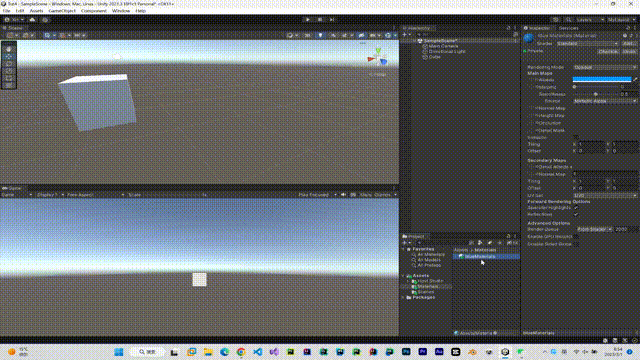Toggle Scene lighting bulb button
Viewport: 640px width, 360px height.
coord(320,36)
